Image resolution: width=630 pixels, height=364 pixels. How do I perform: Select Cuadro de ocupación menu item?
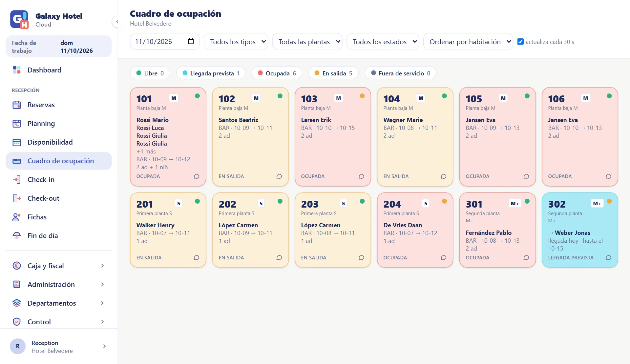[x=59, y=161]
